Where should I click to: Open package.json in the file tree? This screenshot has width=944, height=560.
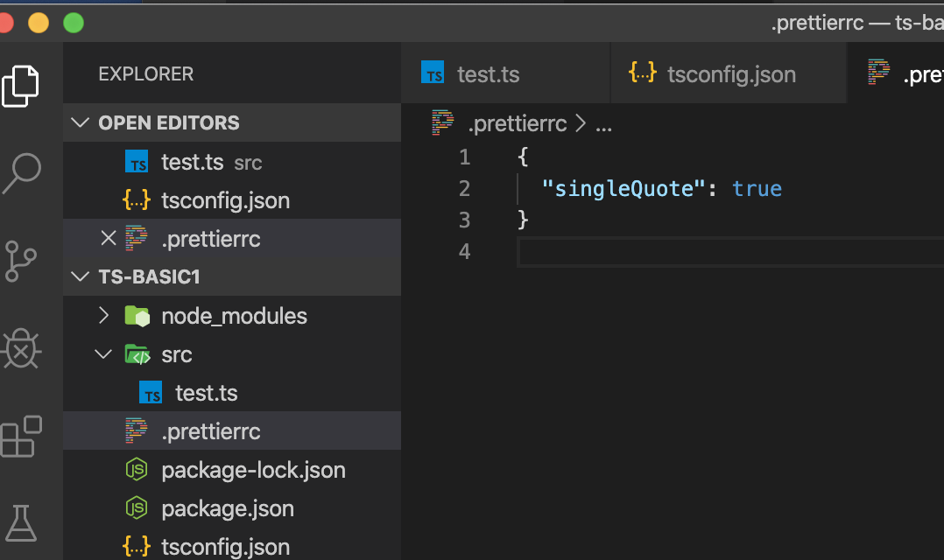tap(228, 508)
